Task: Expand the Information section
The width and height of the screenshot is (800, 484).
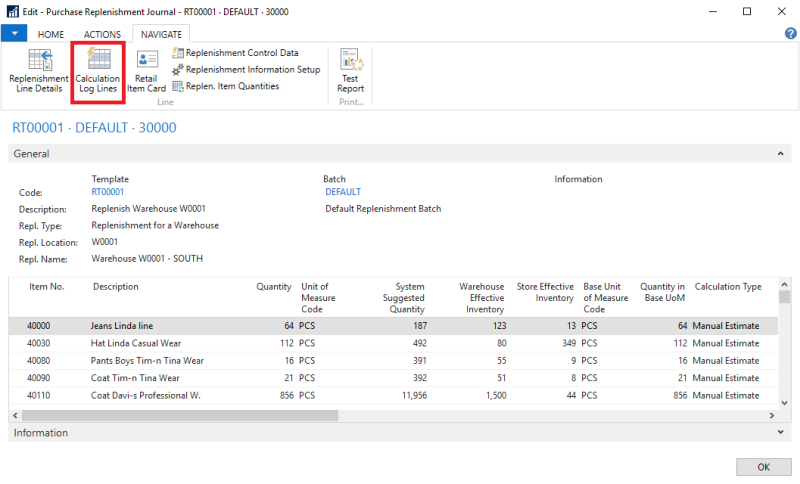Action: (780, 432)
